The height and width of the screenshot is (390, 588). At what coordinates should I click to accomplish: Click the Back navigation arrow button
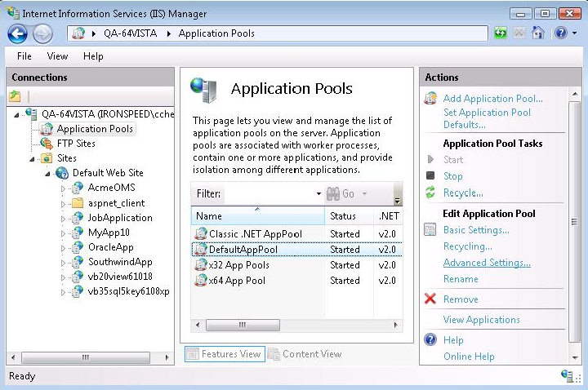pyautogui.click(x=18, y=33)
